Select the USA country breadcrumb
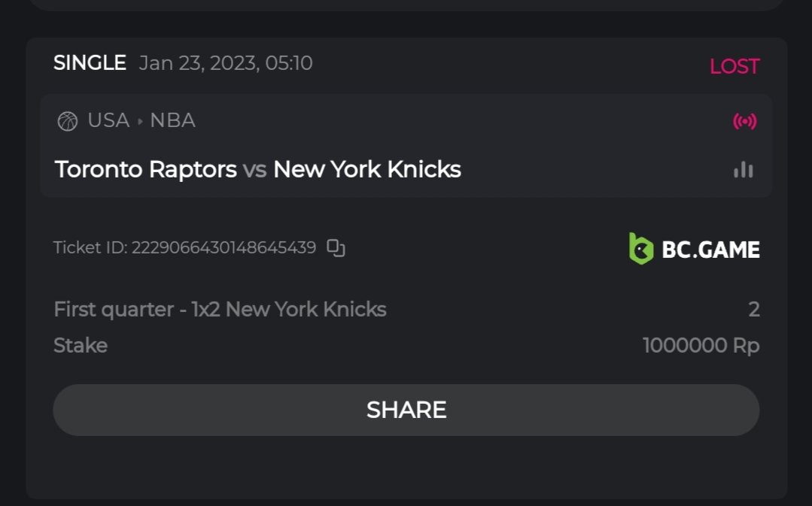 click(108, 120)
